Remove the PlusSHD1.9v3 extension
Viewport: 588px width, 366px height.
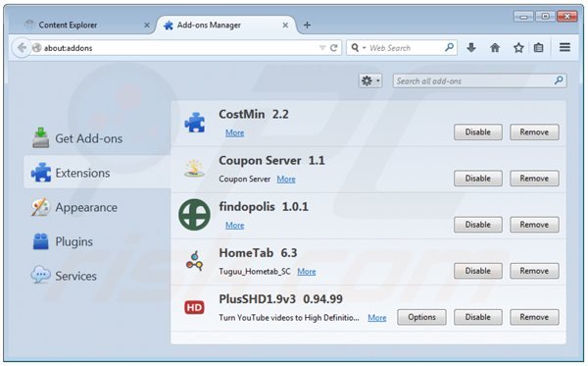click(534, 317)
